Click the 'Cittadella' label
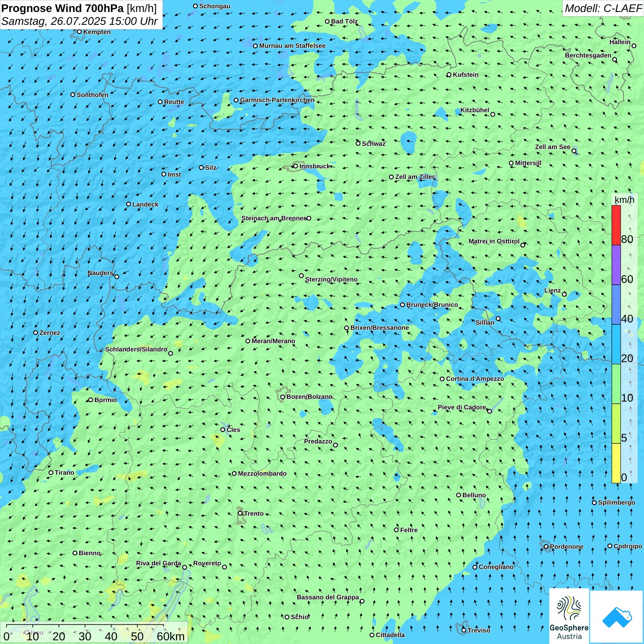 (391, 635)
